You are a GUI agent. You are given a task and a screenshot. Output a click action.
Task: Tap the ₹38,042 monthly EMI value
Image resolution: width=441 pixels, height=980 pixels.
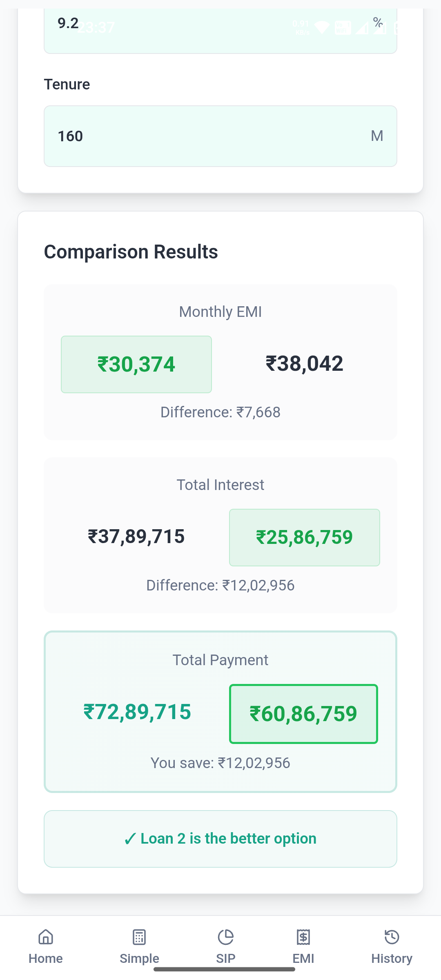(x=304, y=363)
